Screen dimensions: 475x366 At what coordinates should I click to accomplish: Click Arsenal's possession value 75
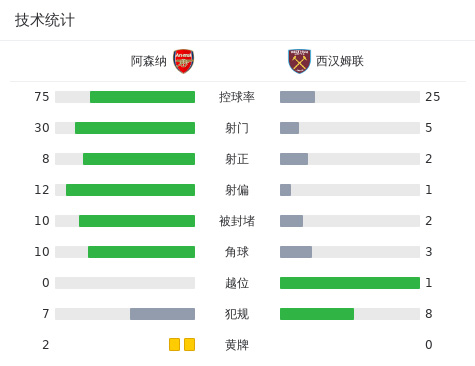click(42, 97)
